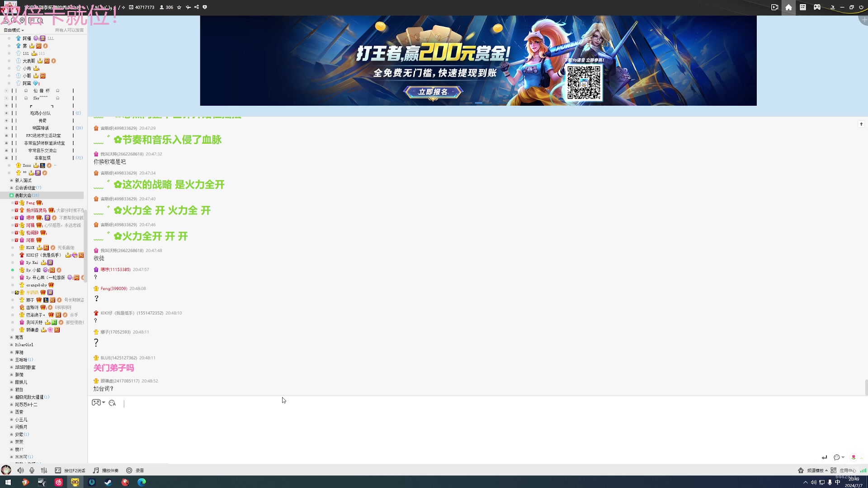Open Microsoft Edge from the taskbar

pos(142,482)
